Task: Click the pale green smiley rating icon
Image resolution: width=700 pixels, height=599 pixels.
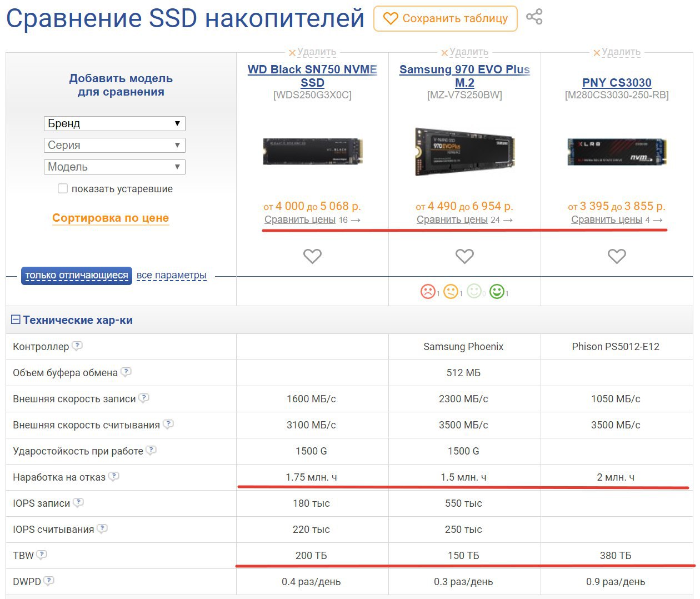Action: [474, 291]
